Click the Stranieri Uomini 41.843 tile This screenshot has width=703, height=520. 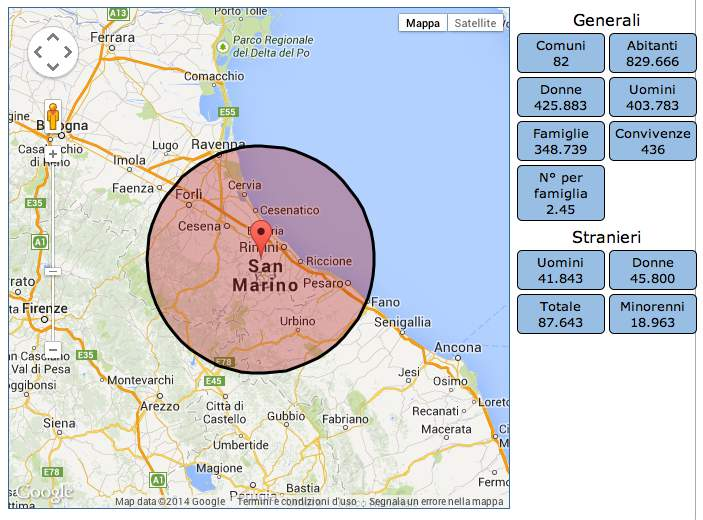561,270
